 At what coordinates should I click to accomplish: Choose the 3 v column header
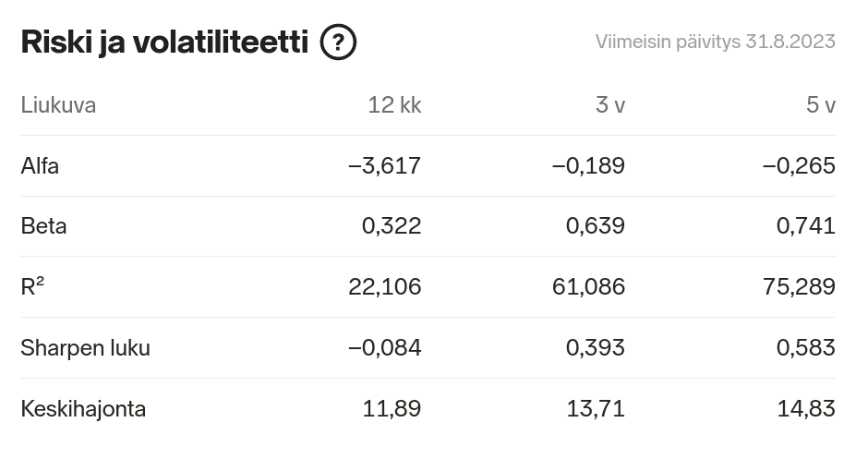(x=609, y=105)
